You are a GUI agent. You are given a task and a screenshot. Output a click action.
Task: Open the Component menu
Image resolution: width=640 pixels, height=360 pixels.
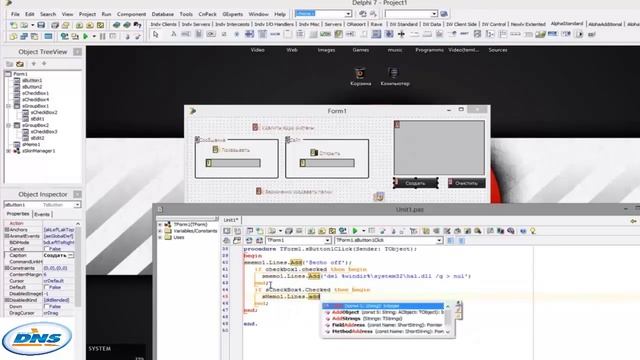(x=131, y=14)
